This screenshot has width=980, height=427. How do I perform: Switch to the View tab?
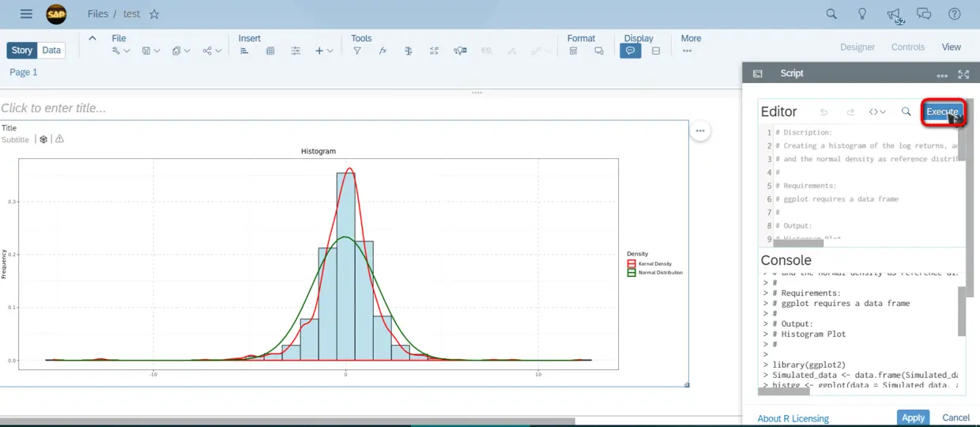951,47
